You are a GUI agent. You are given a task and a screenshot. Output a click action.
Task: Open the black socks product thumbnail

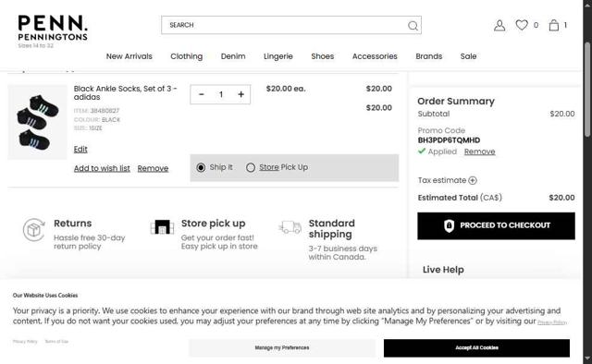point(37,122)
